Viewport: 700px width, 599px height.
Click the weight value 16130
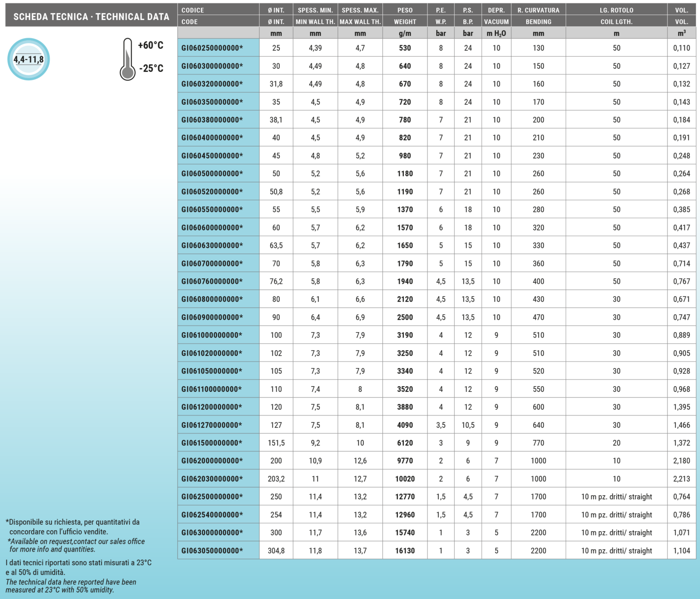pyautogui.click(x=405, y=551)
